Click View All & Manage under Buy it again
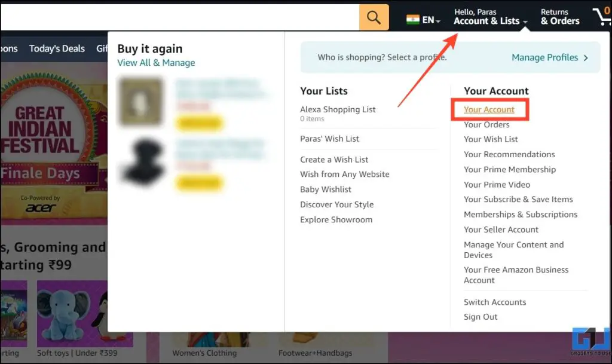 pos(156,62)
